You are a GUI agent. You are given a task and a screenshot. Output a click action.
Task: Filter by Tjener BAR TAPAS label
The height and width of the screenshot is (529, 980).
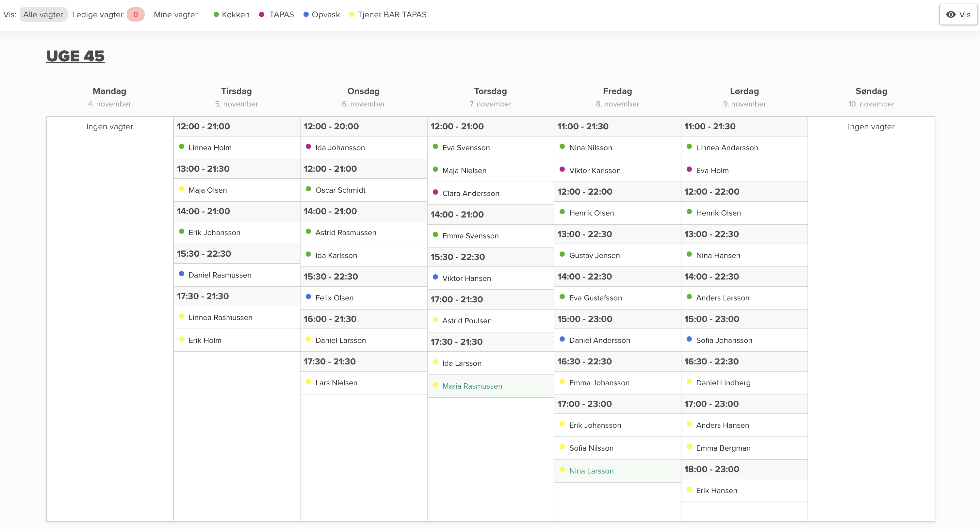click(x=392, y=14)
